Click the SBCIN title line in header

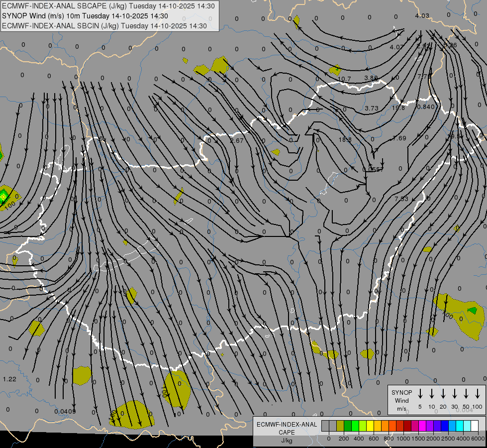pyautogui.click(x=104, y=26)
